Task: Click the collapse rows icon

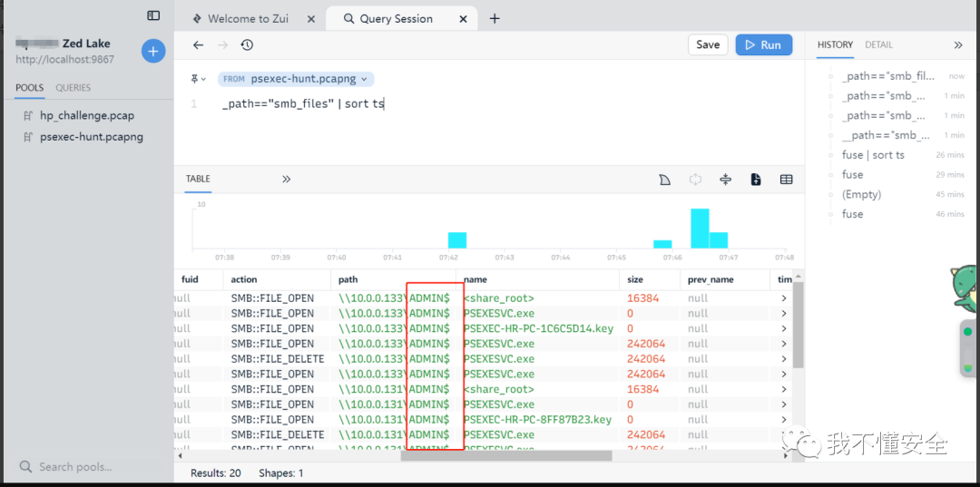Action: pos(725,180)
